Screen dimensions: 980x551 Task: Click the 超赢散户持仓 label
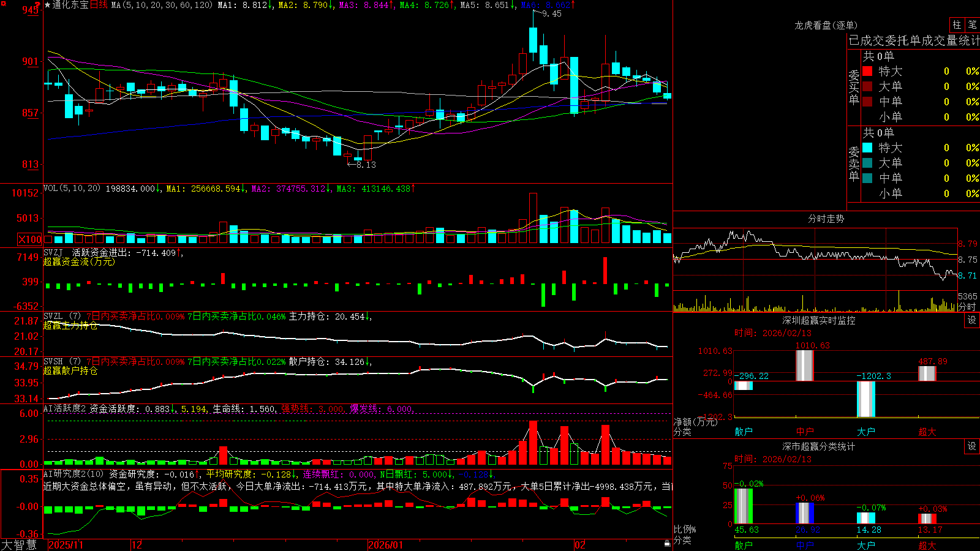point(70,370)
